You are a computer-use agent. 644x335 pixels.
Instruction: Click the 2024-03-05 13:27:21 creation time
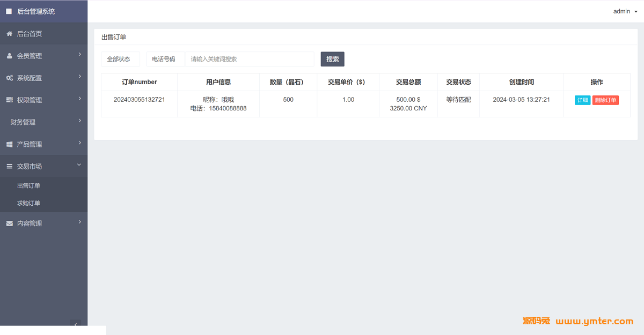point(522,100)
